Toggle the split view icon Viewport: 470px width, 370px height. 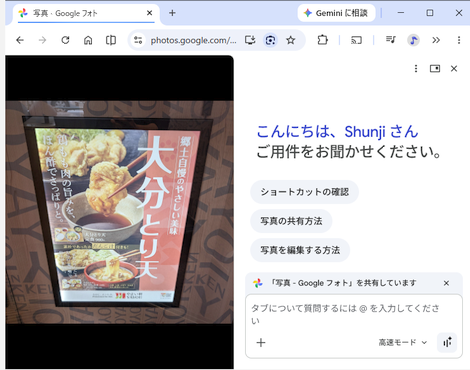[111, 40]
